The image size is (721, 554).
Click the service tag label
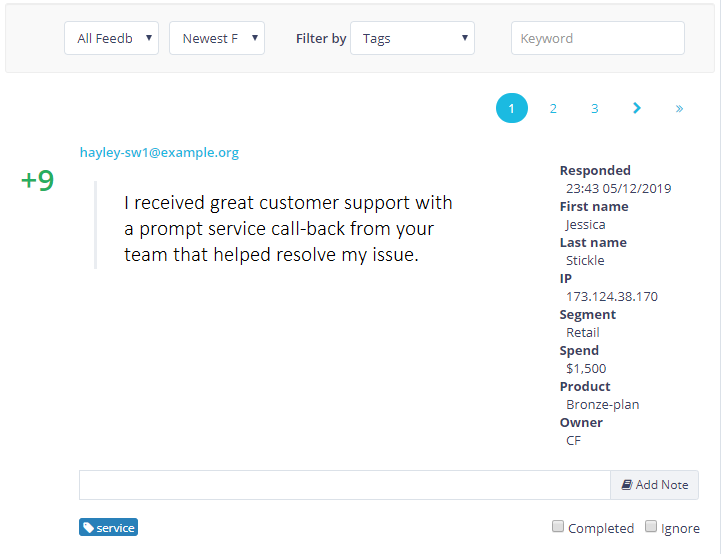pos(109,527)
